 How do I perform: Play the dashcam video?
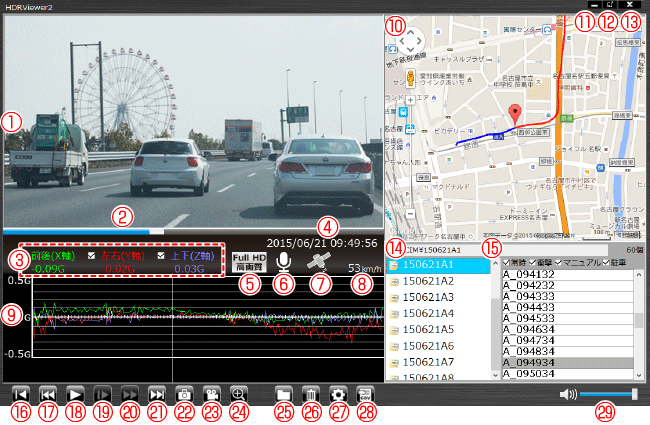tap(75, 394)
